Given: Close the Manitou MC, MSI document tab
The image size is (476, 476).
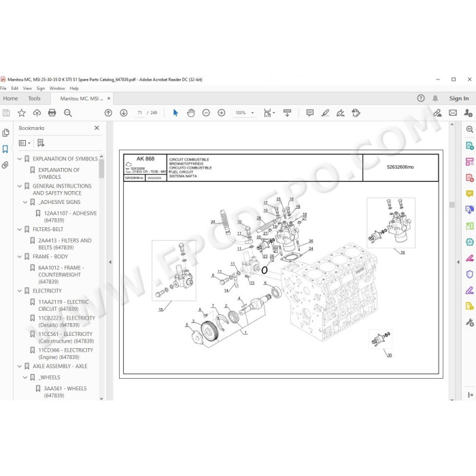Looking at the screenshot, I should 109,99.
